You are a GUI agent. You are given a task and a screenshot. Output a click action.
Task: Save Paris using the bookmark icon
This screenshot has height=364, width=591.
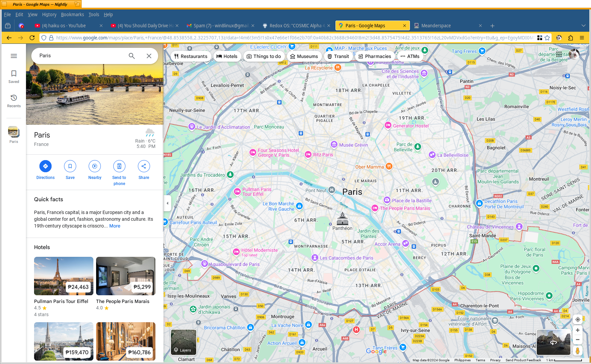pyautogui.click(x=70, y=166)
